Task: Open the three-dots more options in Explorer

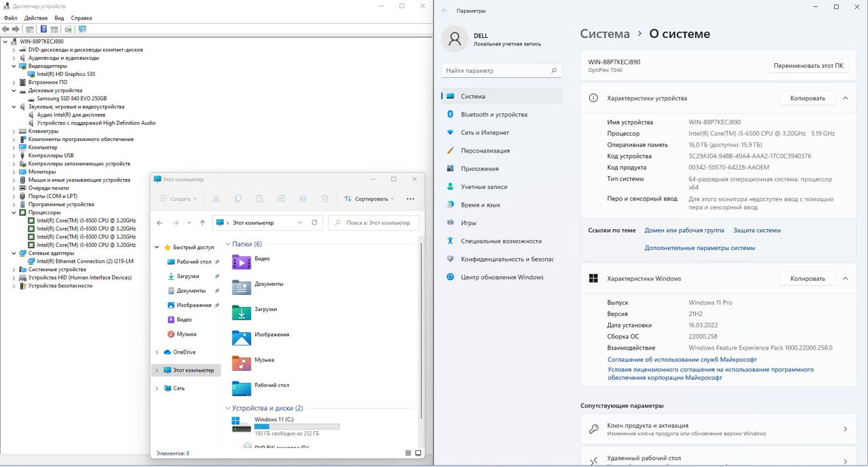Action: [410, 199]
